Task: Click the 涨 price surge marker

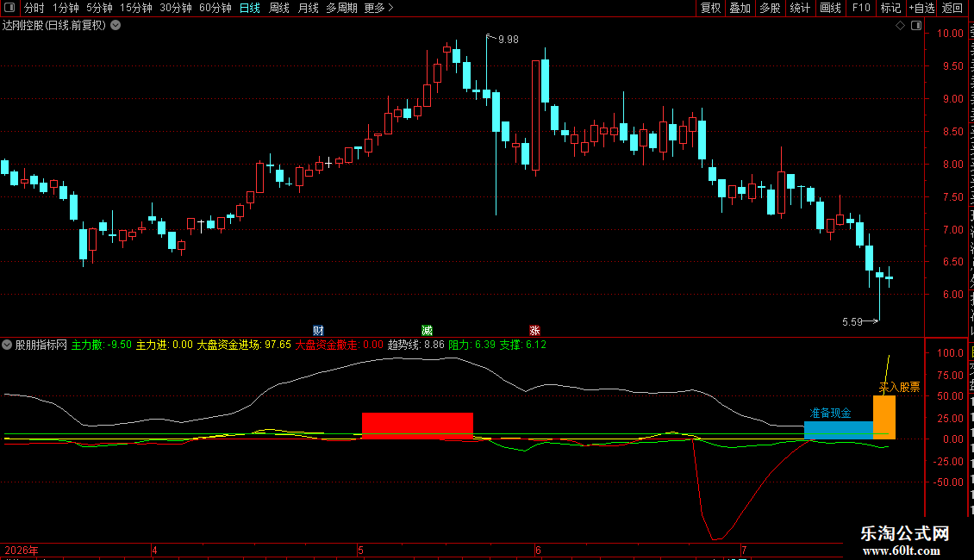Action: pyautogui.click(x=534, y=330)
